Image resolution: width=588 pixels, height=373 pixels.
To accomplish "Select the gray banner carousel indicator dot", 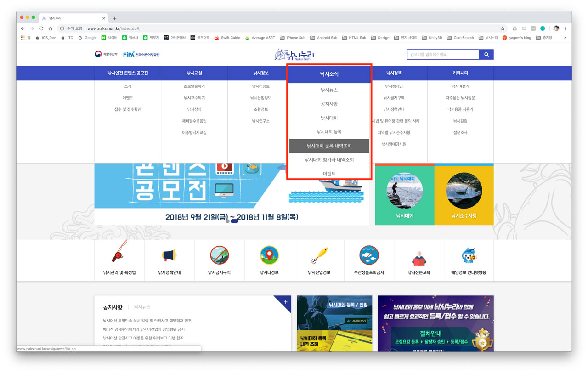I will (227, 221).
